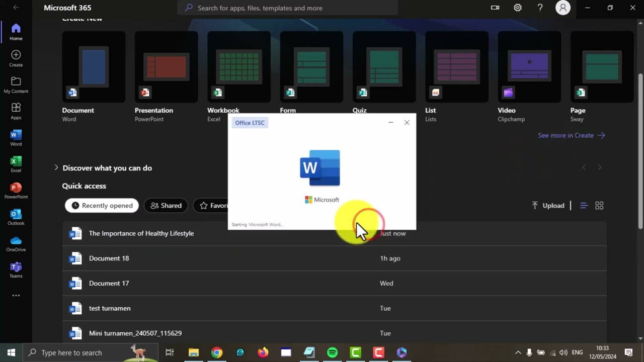This screenshot has width=644, height=362.
Task: Select the Shared filter
Action: pos(166,205)
